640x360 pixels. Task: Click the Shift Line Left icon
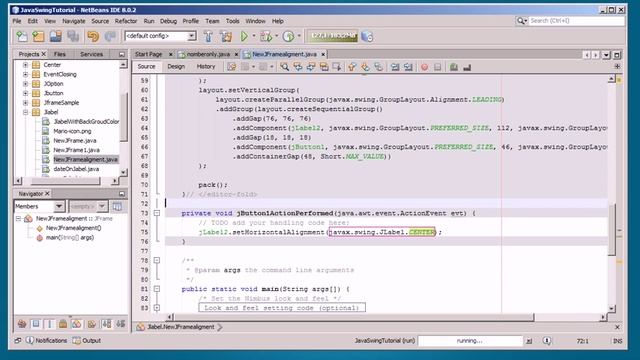[395, 67]
